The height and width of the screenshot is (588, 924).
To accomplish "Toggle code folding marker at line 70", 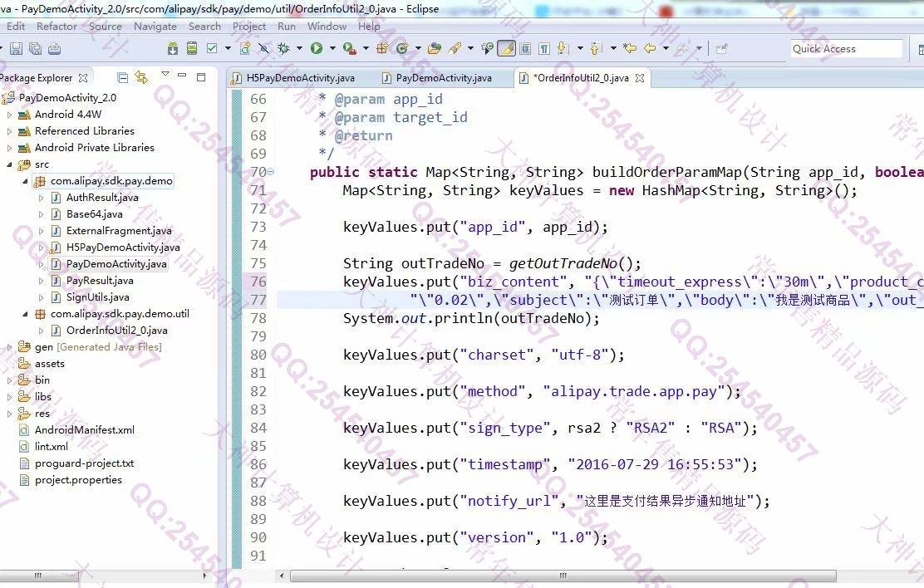I will (x=271, y=172).
